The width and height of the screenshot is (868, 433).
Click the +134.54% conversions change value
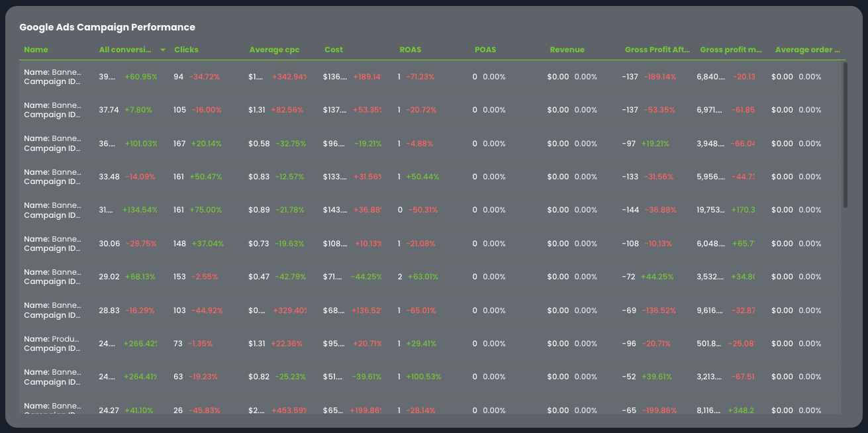(140, 210)
